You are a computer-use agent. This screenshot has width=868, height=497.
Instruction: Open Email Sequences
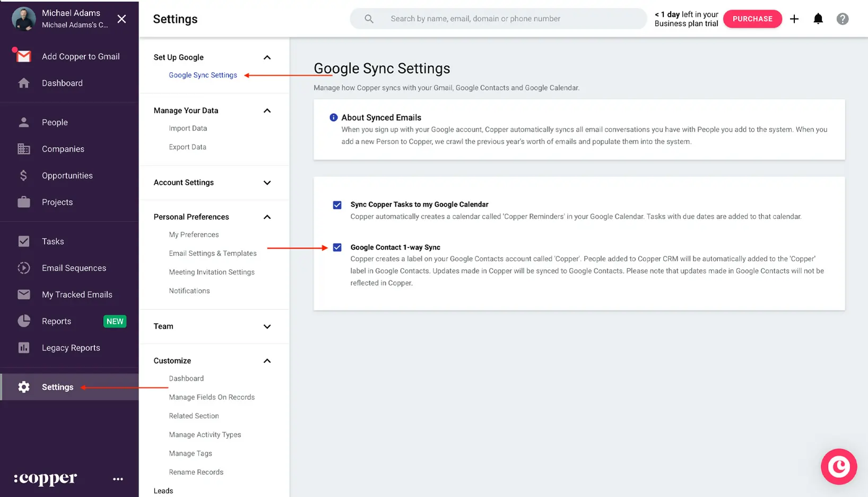(x=74, y=268)
